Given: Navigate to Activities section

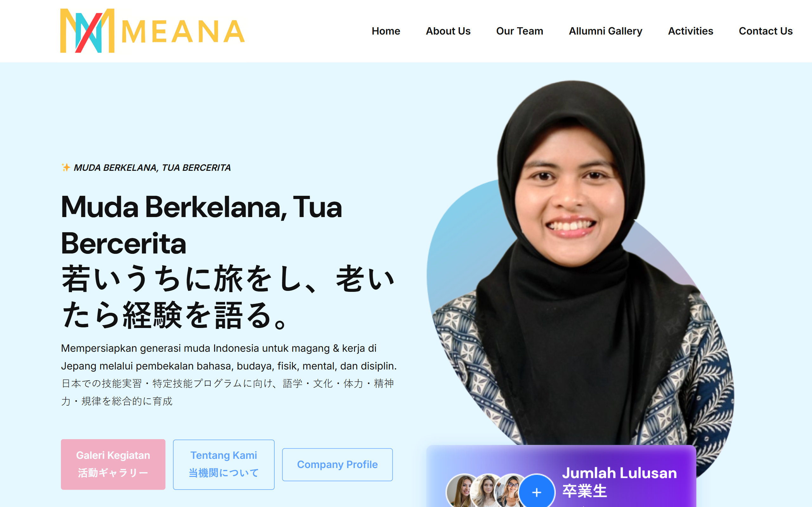Looking at the screenshot, I should click(690, 31).
